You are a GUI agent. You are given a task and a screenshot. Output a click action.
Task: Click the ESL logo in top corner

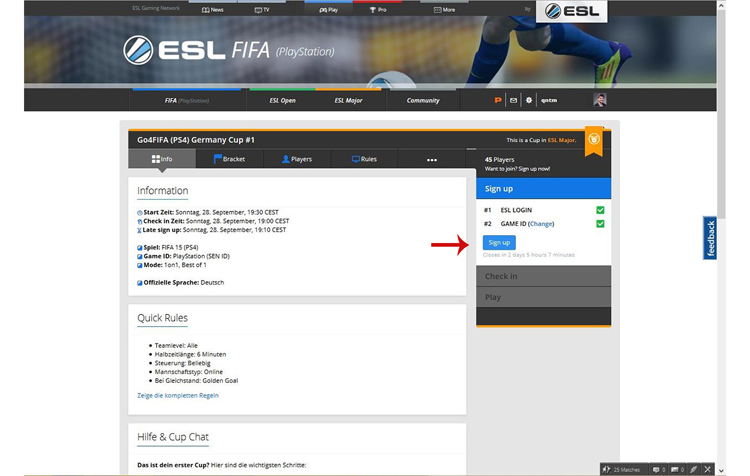coord(572,11)
